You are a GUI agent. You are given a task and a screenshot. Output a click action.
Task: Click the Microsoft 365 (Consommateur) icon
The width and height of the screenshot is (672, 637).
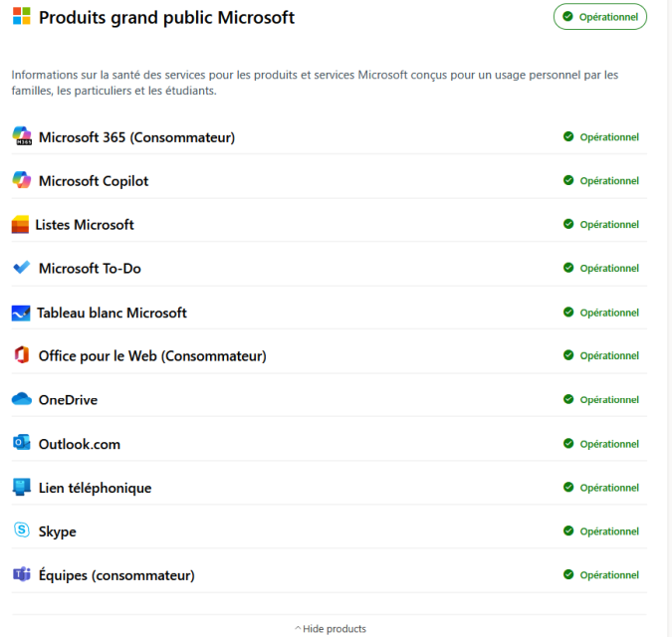click(22, 136)
